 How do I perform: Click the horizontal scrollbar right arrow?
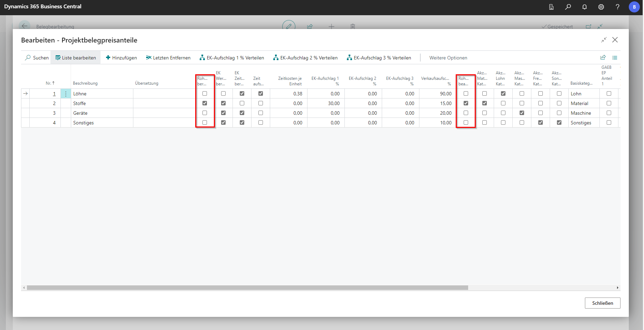tap(617, 288)
